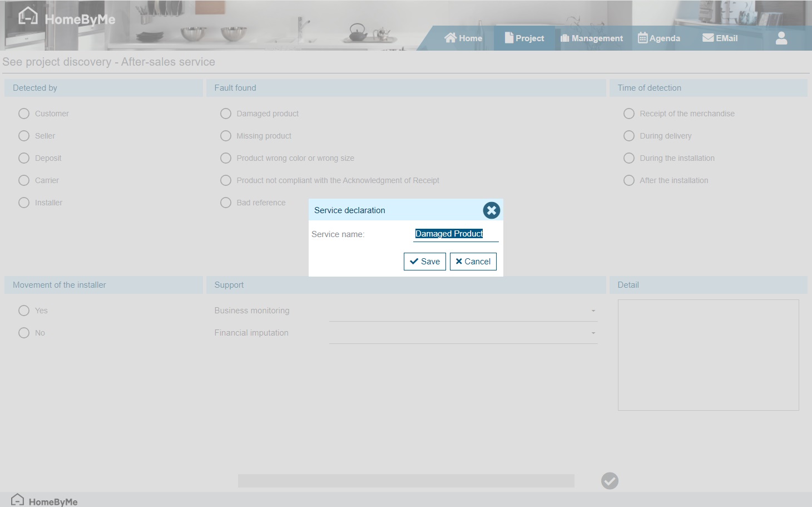Screen dimensions: 812x507
Task: Click the HomeByMe logo in header
Action: coord(66,18)
